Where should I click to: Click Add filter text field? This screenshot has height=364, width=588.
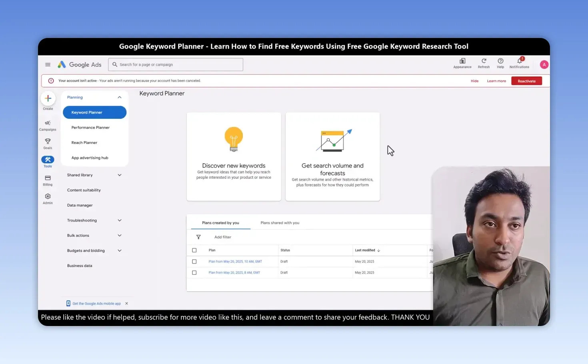(x=223, y=237)
